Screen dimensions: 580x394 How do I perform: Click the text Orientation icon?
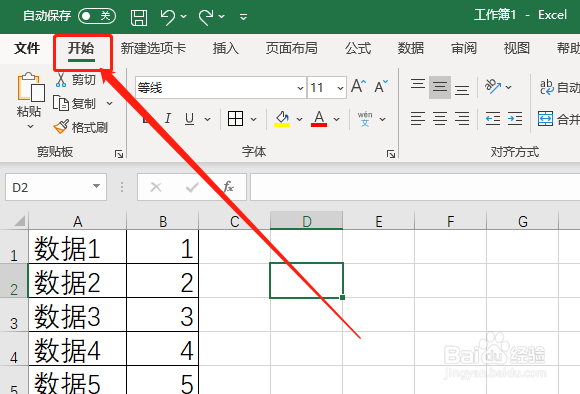pyautogui.click(x=493, y=87)
